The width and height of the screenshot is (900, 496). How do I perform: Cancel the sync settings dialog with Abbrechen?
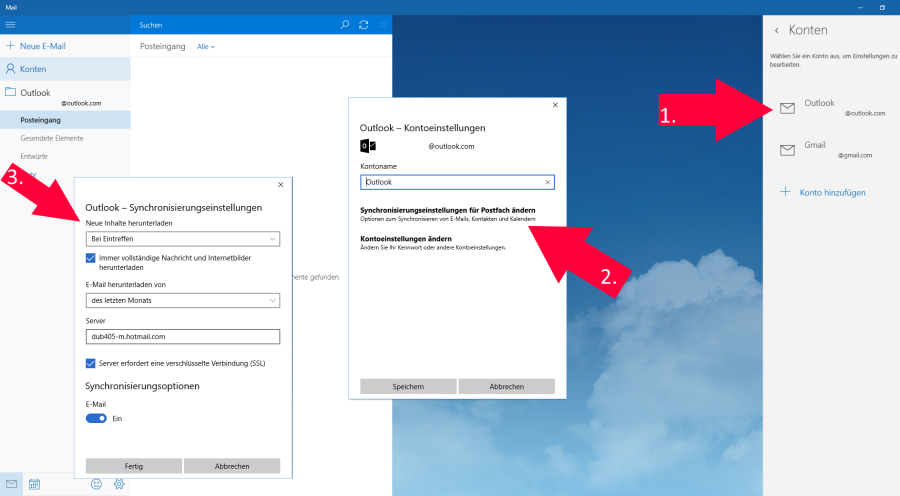[x=232, y=466]
